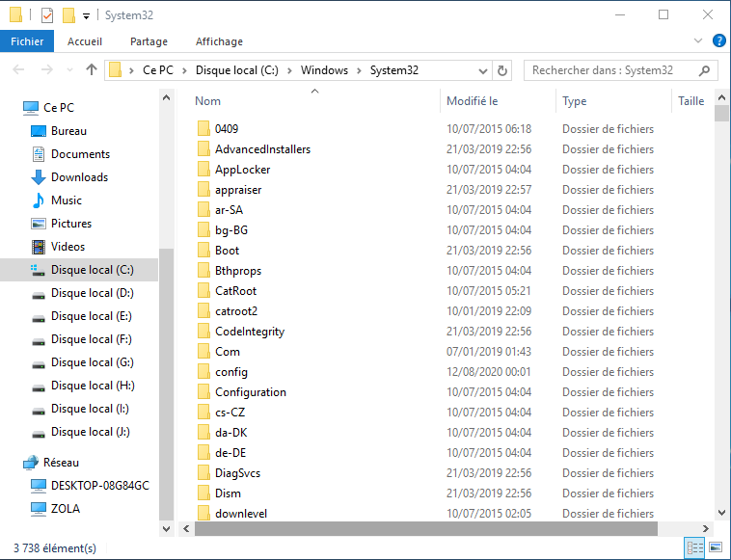
Task: Select Disque local (G:) drive
Action: pos(82,362)
